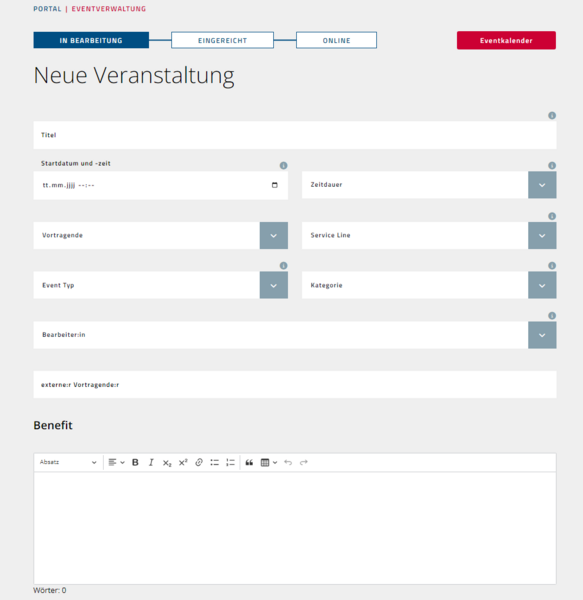Viewport: 583px width, 600px height.
Task: Click the Titel input field
Action: (295, 135)
